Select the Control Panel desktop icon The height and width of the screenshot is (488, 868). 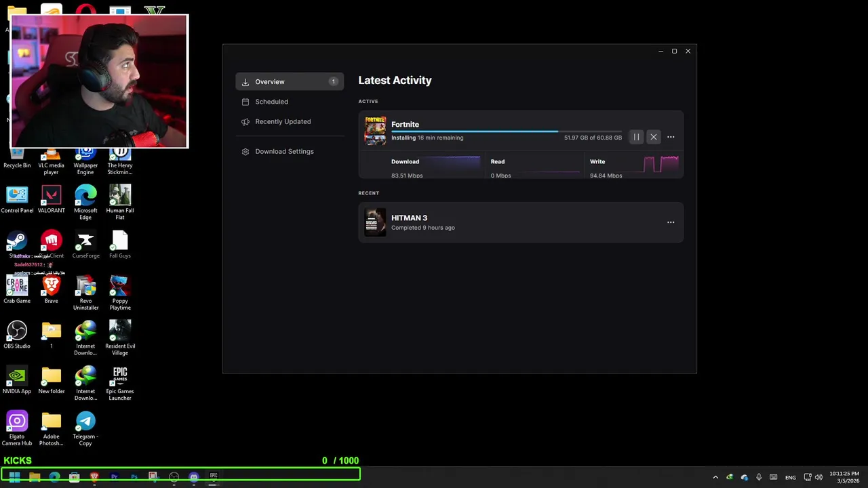(17, 199)
